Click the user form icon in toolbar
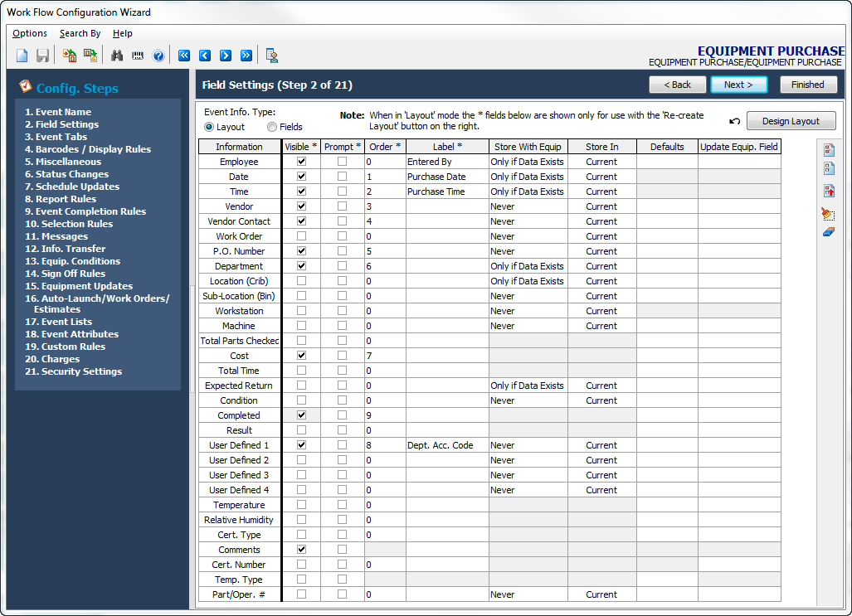852x616 pixels. [x=271, y=56]
